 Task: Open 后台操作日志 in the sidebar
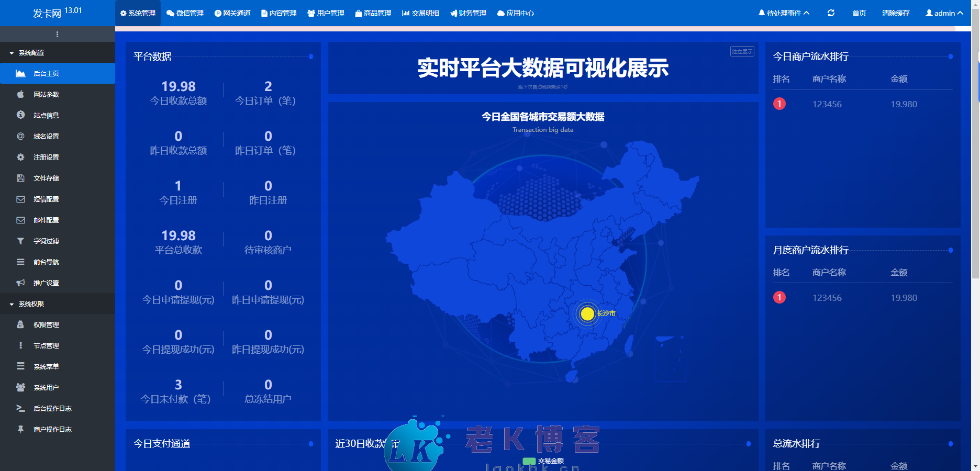(x=52, y=408)
